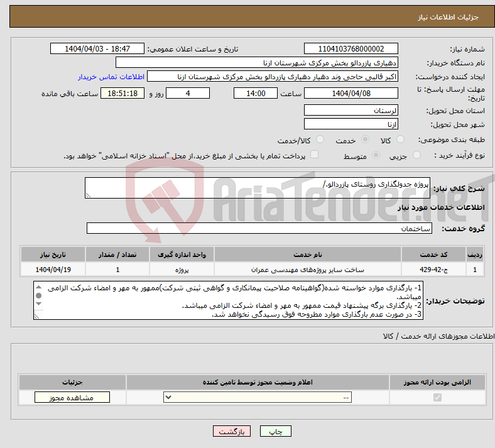
Task: Select the کالا radio button
Action: tap(400, 139)
